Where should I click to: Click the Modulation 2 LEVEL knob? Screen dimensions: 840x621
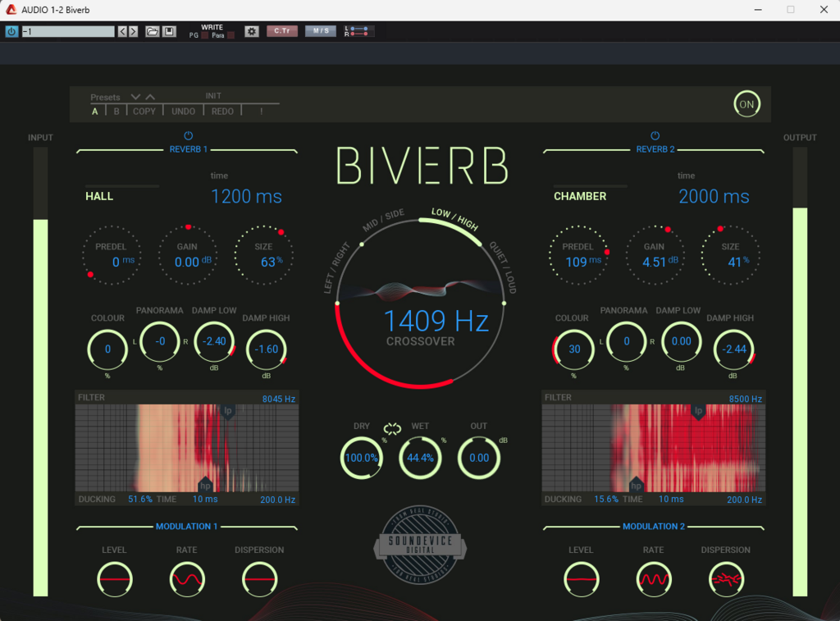pyautogui.click(x=582, y=579)
